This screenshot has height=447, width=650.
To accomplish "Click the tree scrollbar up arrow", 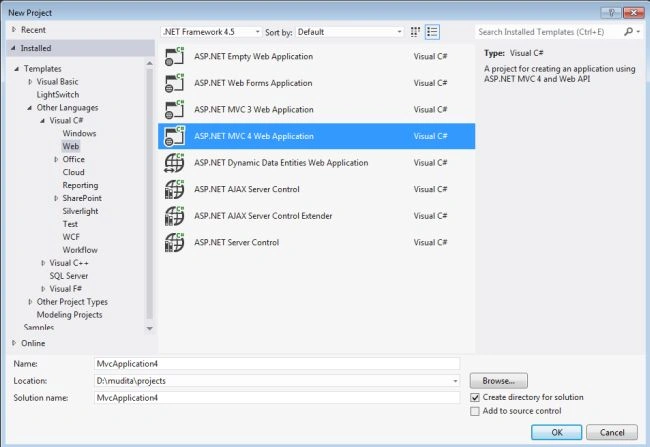I will coord(150,63).
